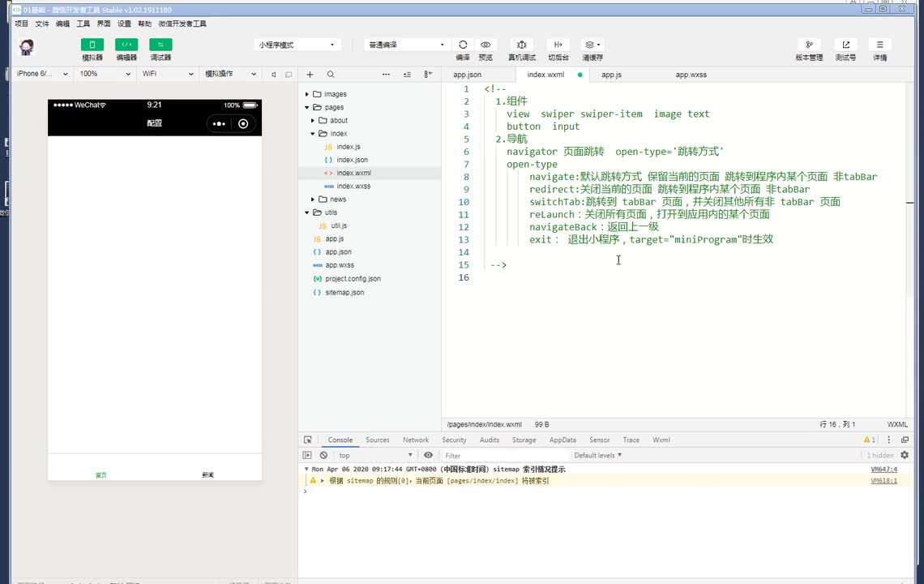Viewport: 924px width, 584px height.
Task: Toggle the 模拟器 simulator panel button
Action: pyautogui.click(x=92, y=45)
